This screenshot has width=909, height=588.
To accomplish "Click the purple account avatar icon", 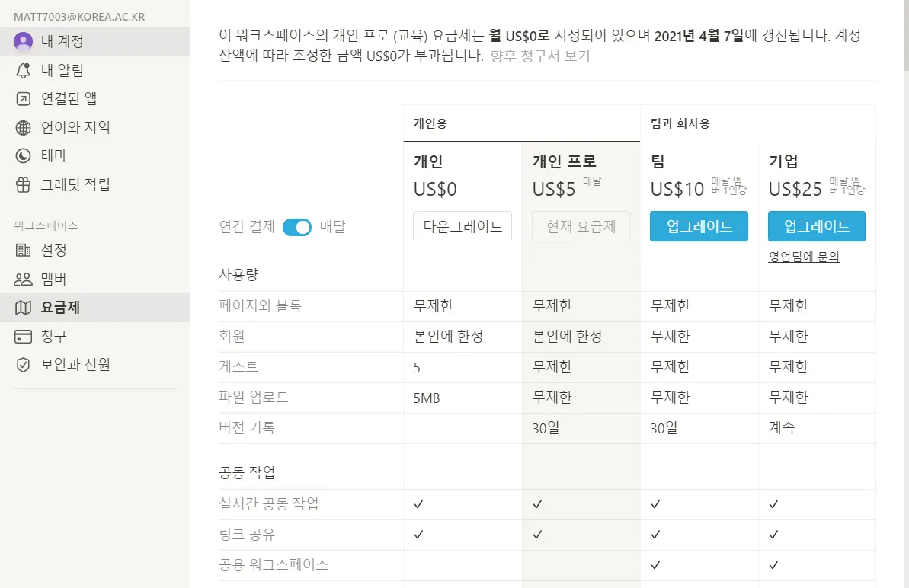I will pos(24,41).
